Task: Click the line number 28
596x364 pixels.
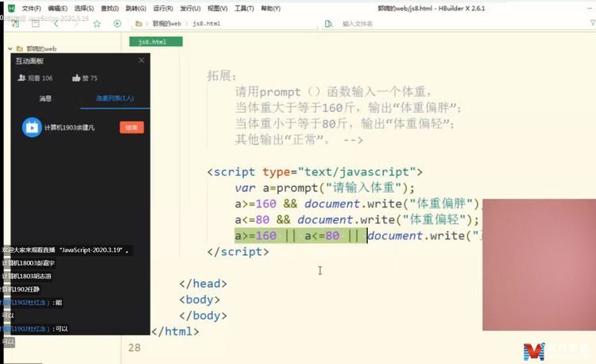Action: [134, 347]
